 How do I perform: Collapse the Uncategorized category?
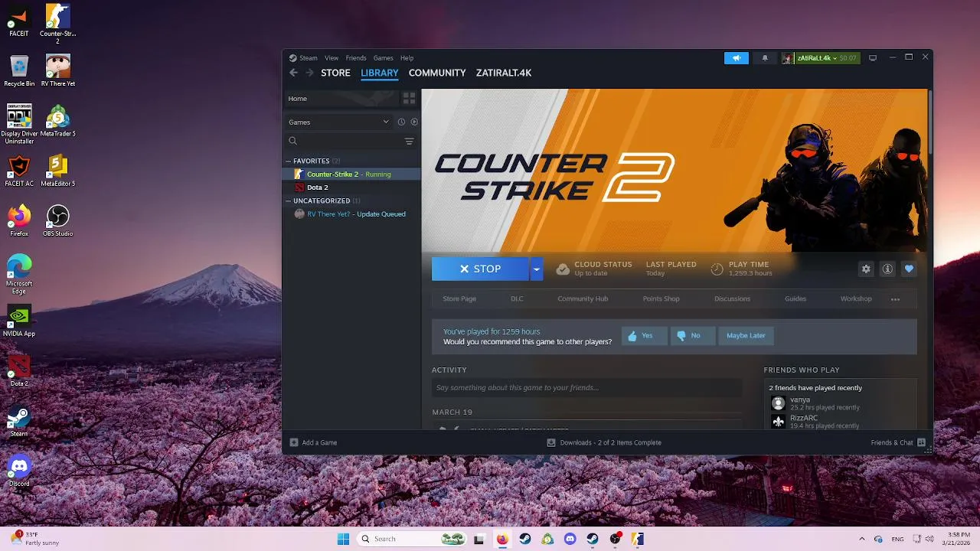point(289,201)
